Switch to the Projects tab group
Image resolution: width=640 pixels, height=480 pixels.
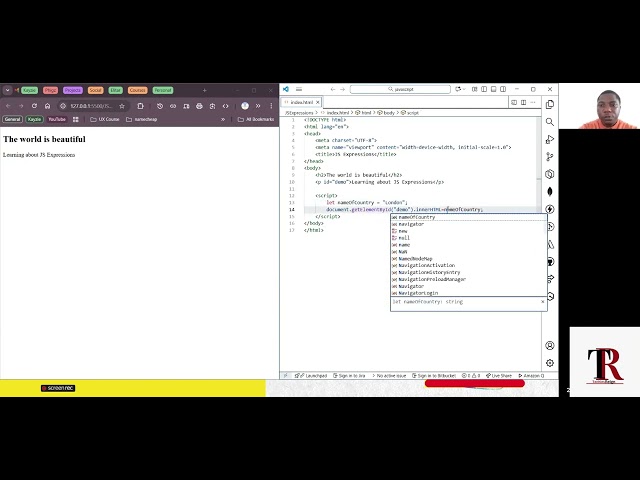73,90
